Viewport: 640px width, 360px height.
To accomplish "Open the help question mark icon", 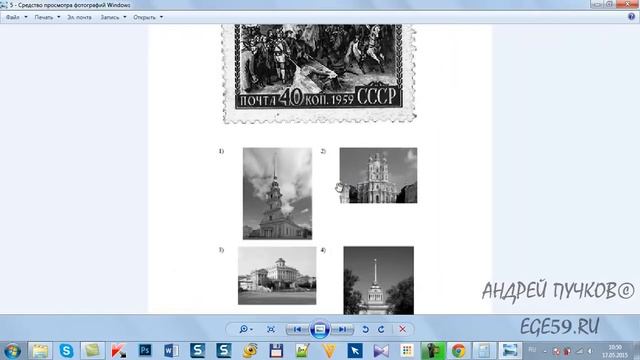I will pyautogui.click(x=631, y=17).
